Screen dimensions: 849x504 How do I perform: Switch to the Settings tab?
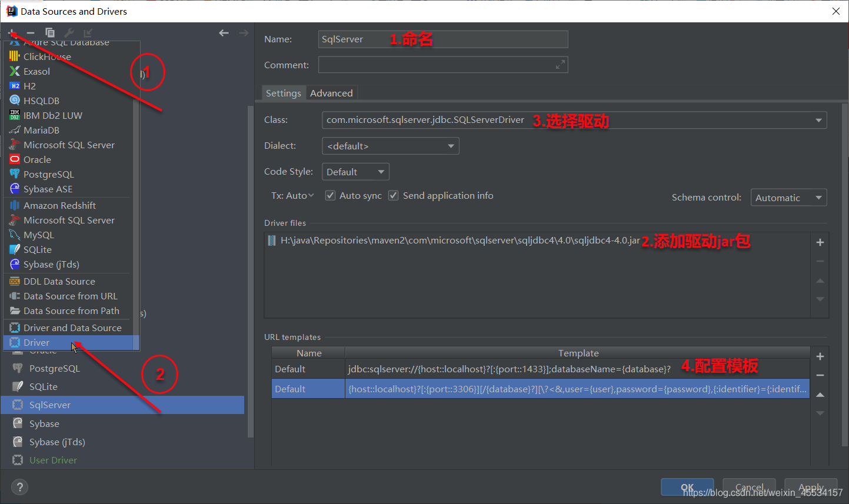[x=284, y=93]
